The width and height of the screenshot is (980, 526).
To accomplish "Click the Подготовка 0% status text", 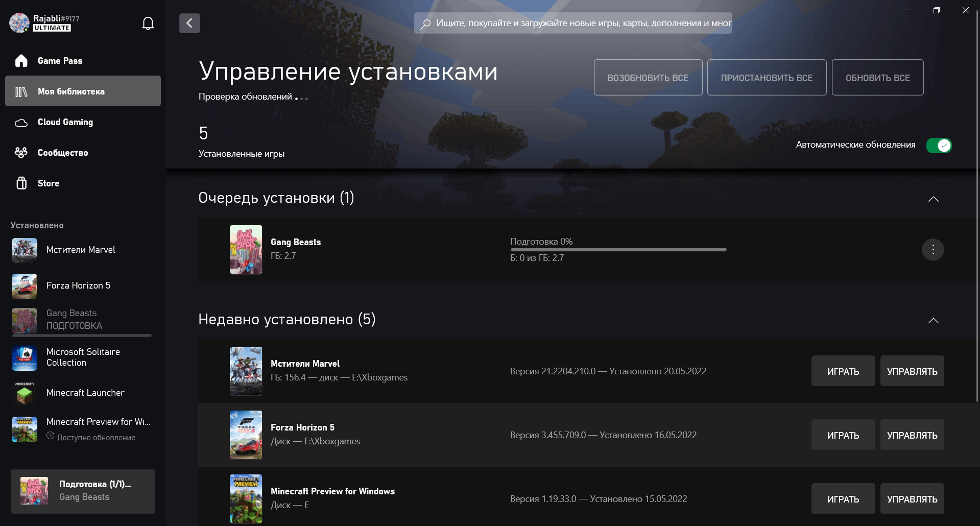I will 541,242.
